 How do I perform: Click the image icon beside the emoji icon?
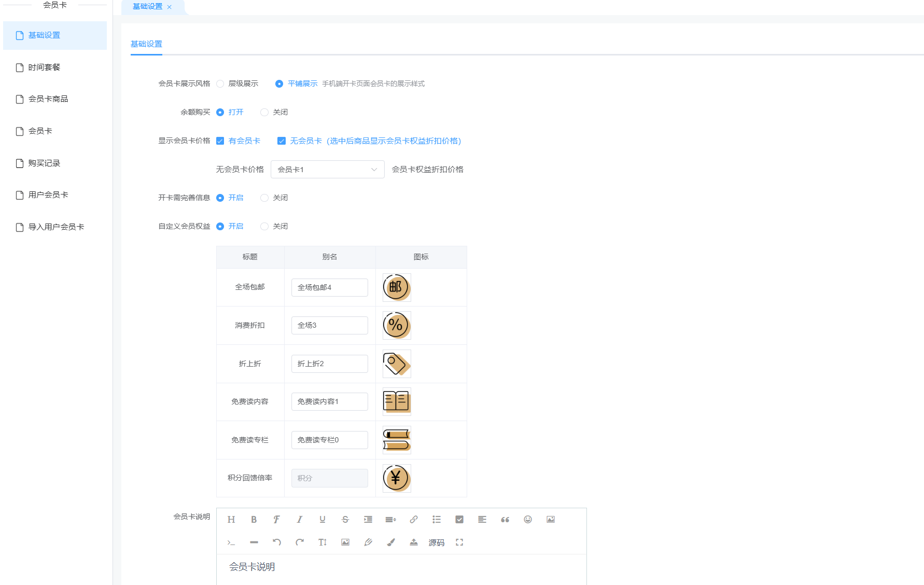click(551, 520)
